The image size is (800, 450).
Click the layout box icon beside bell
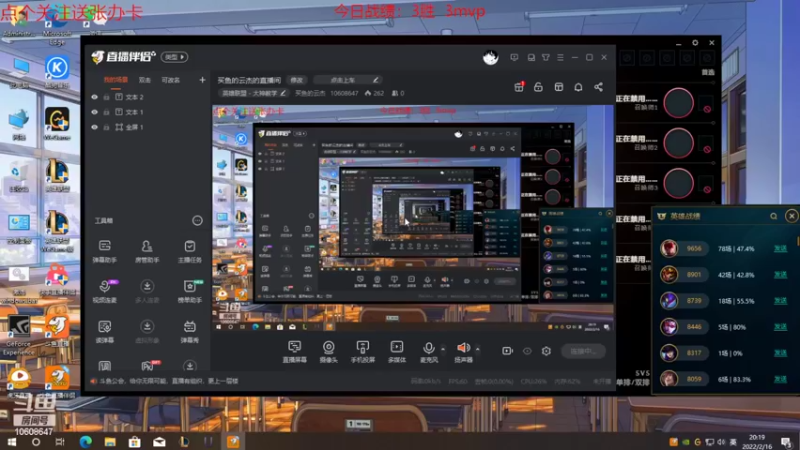[559, 87]
